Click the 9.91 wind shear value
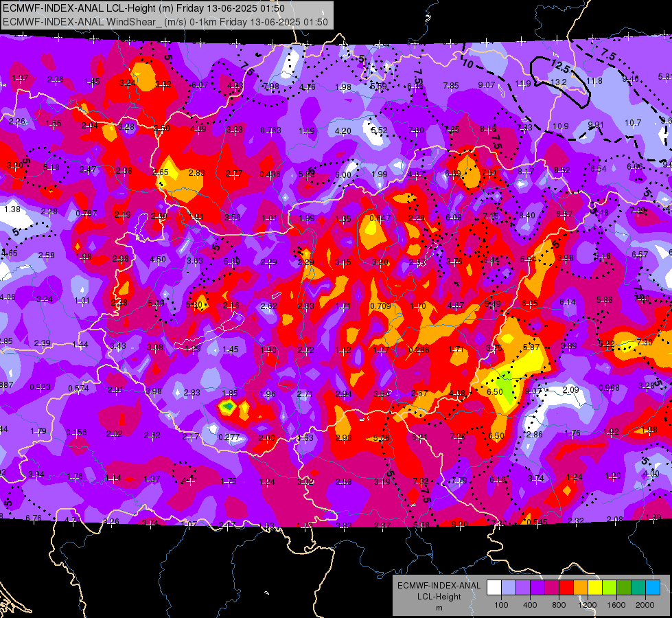Screen dimensions: 672x618 (596, 125)
